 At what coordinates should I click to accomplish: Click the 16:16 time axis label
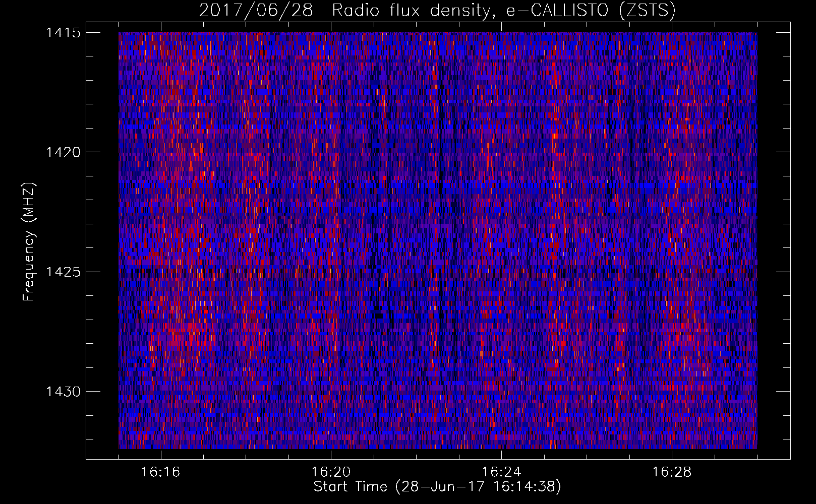[x=160, y=472]
